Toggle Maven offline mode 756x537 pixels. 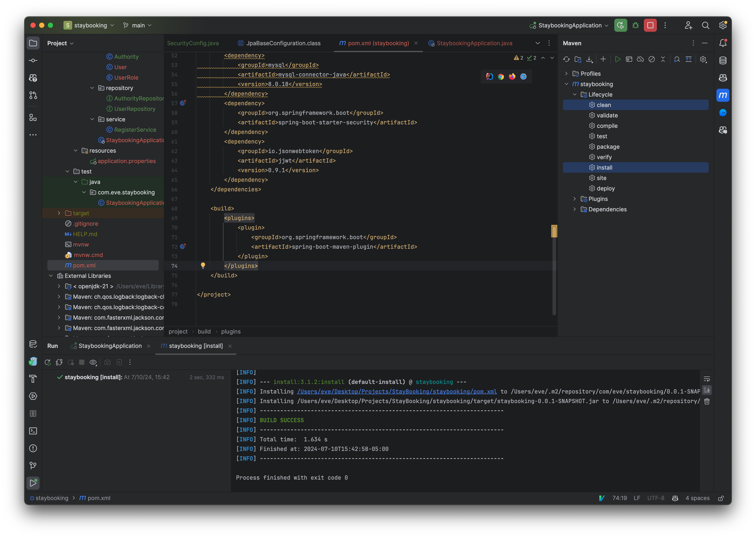[x=641, y=59]
